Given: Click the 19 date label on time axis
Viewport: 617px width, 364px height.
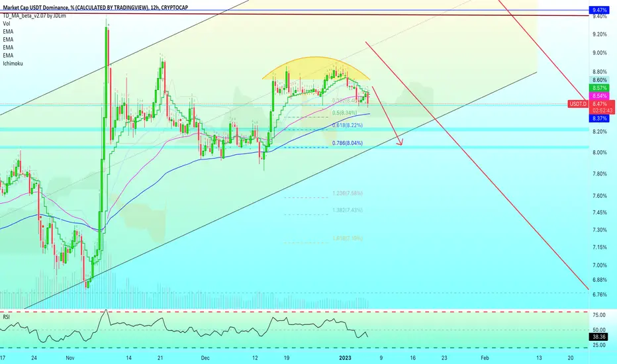Looking at the screenshot, I should [x=287, y=358].
